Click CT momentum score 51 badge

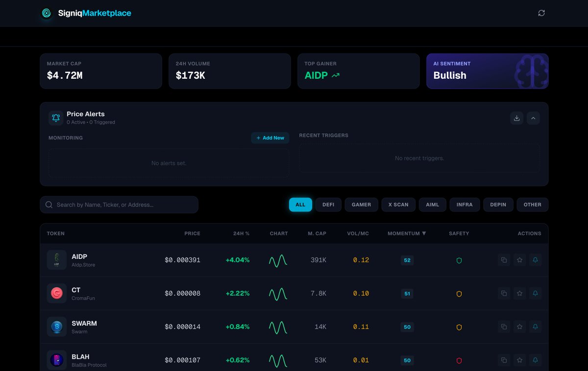point(407,294)
